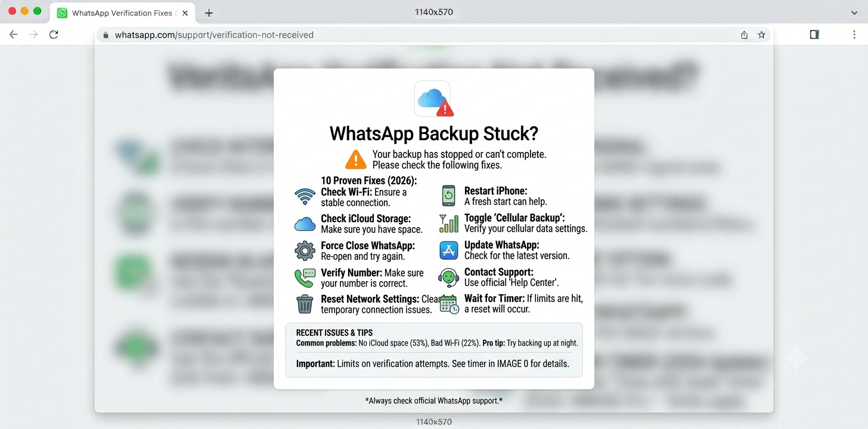
Task: Click the 'Update WhatsApp:' label
Action: point(501,245)
